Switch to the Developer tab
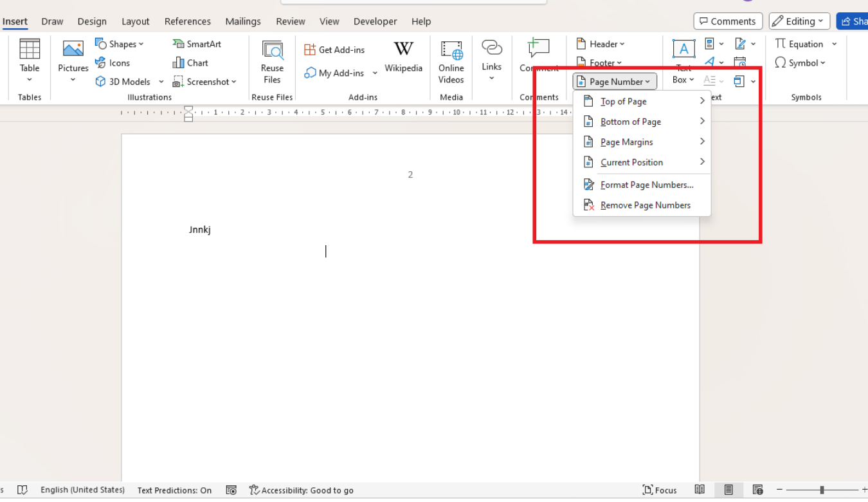Screen dimensions: 868x502 click(x=375, y=21)
